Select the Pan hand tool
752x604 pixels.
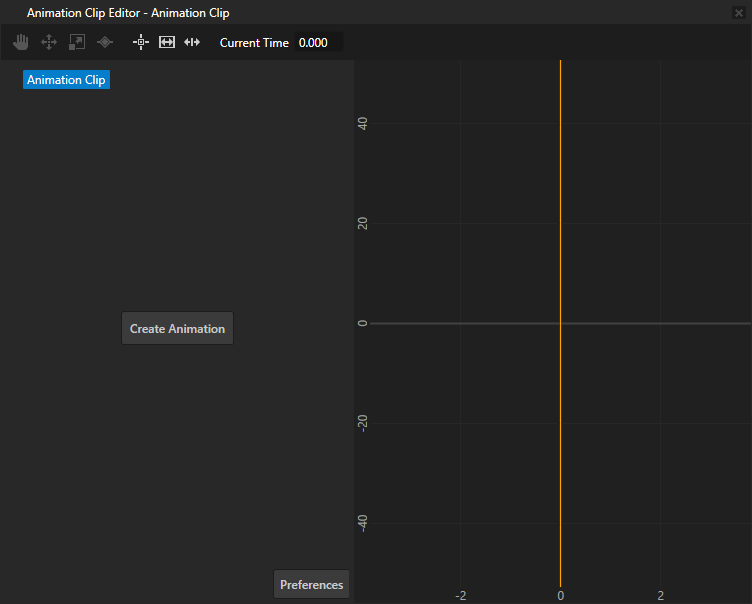(x=20, y=42)
